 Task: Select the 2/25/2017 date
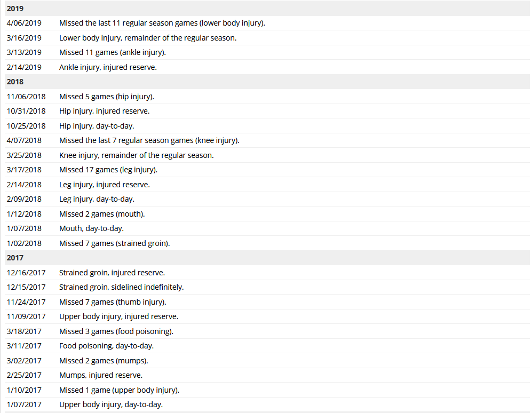[24, 375]
